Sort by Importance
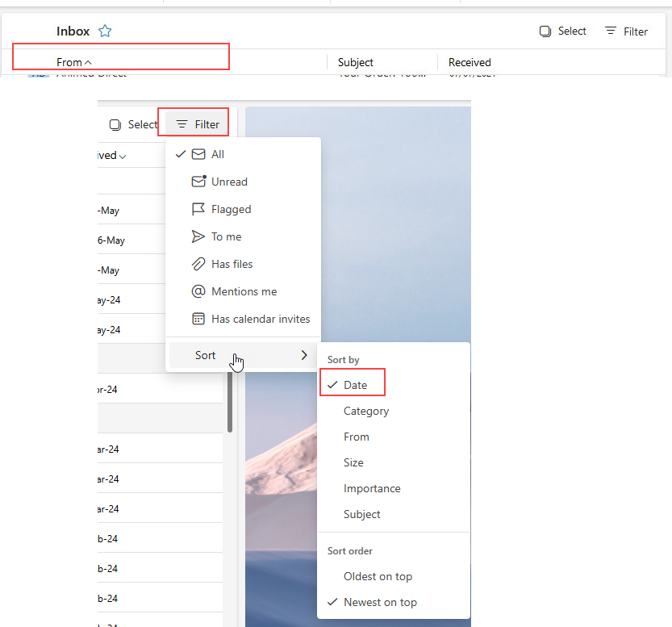Screen dimensions: 672x627 coord(394,488)
